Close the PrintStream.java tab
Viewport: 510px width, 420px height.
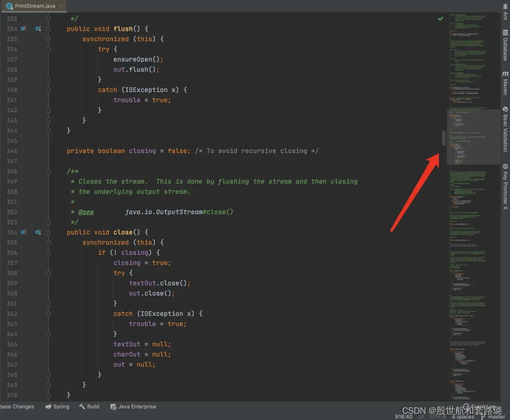pos(61,6)
